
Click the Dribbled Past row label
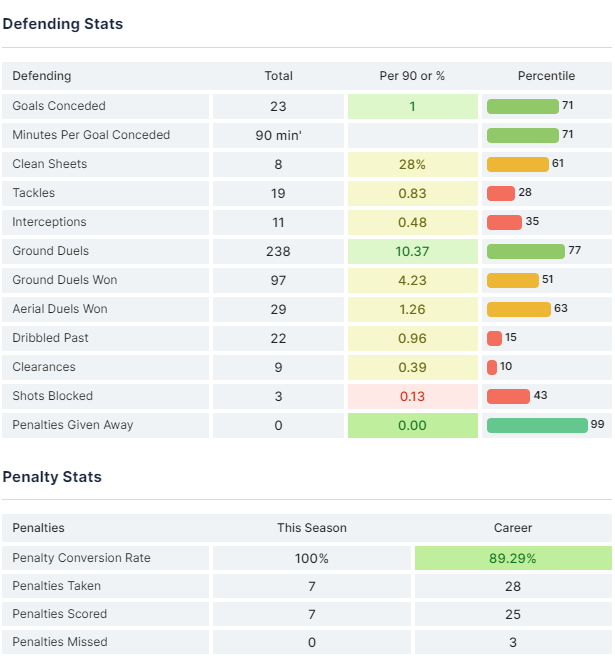coord(50,338)
